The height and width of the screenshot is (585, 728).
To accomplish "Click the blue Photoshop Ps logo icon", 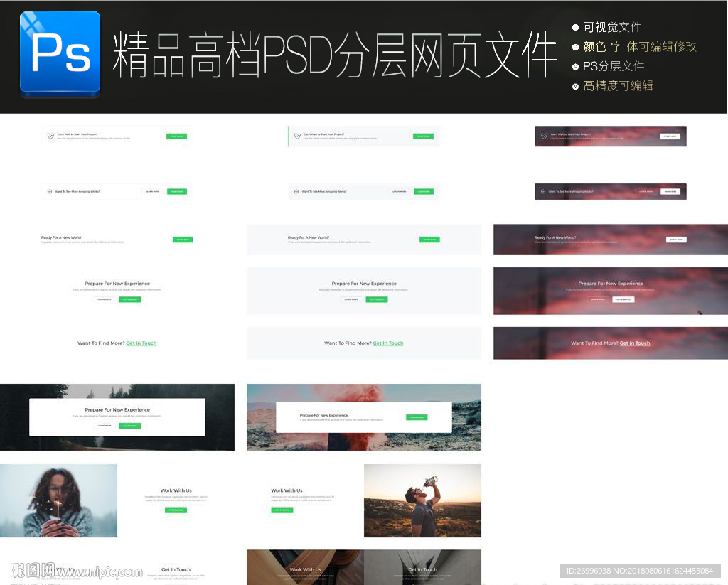I will tap(60, 53).
